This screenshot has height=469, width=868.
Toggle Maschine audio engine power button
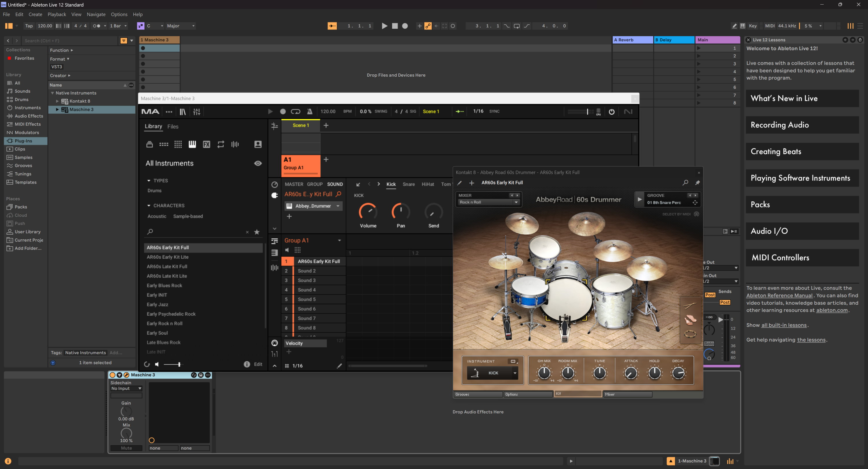point(611,111)
